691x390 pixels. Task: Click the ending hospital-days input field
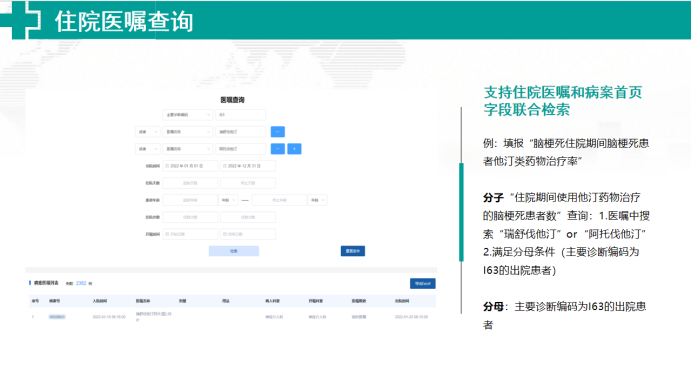point(248,183)
